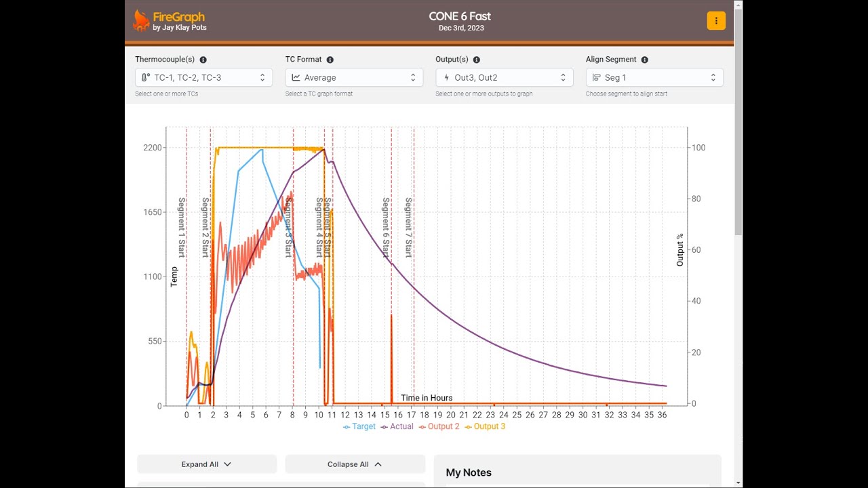Show info tooltip for Align Segment
This screenshot has width=868, height=488.
tap(644, 60)
